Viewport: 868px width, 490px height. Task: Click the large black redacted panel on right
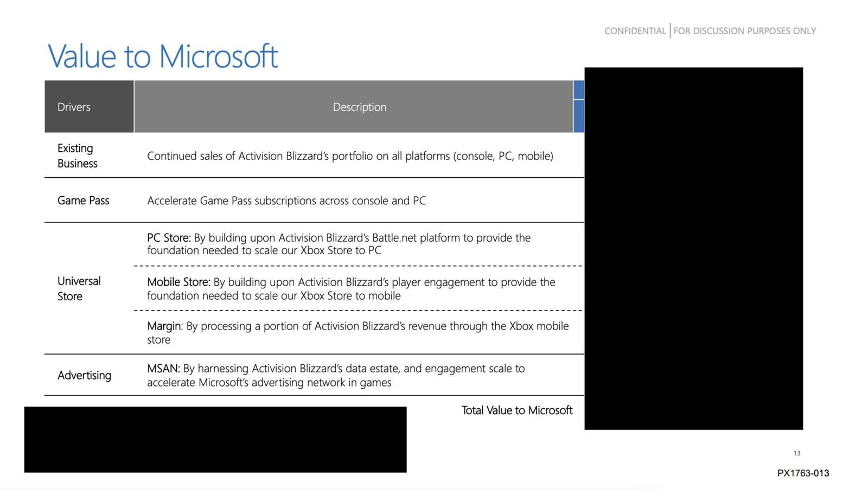click(x=693, y=248)
